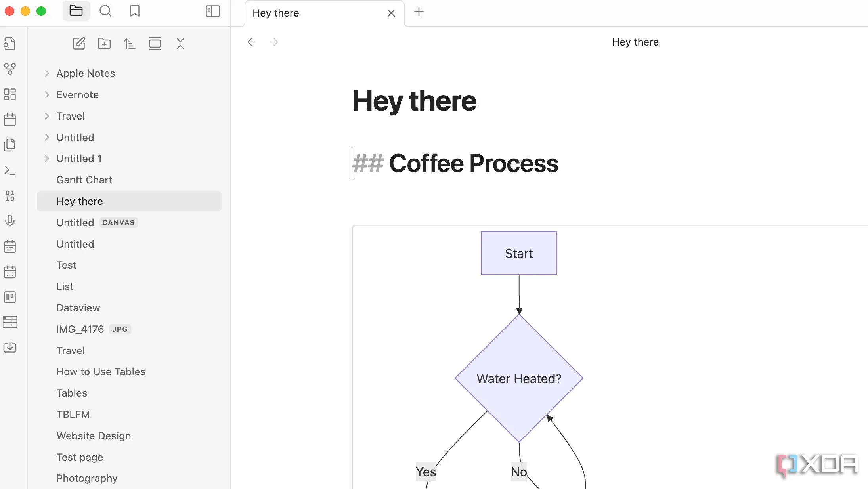Open the Photography note
Screen dimensions: 868x489
pyautogui.click(x=129, y=478)
